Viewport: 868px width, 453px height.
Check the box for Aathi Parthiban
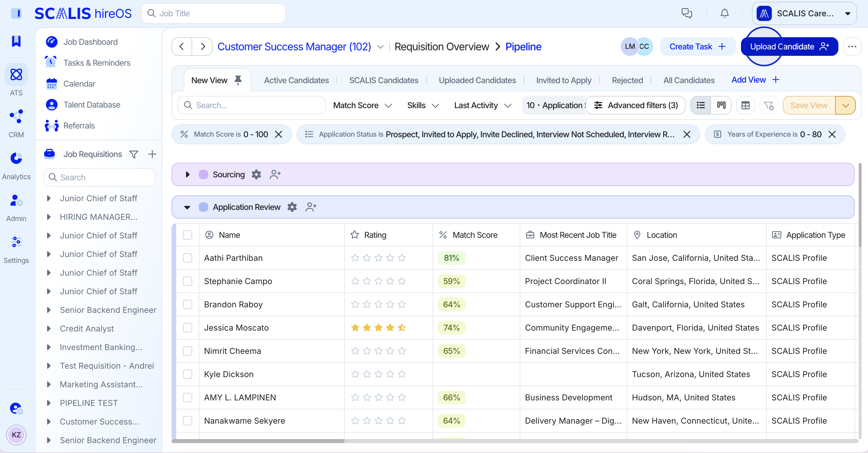coord(187,258)
